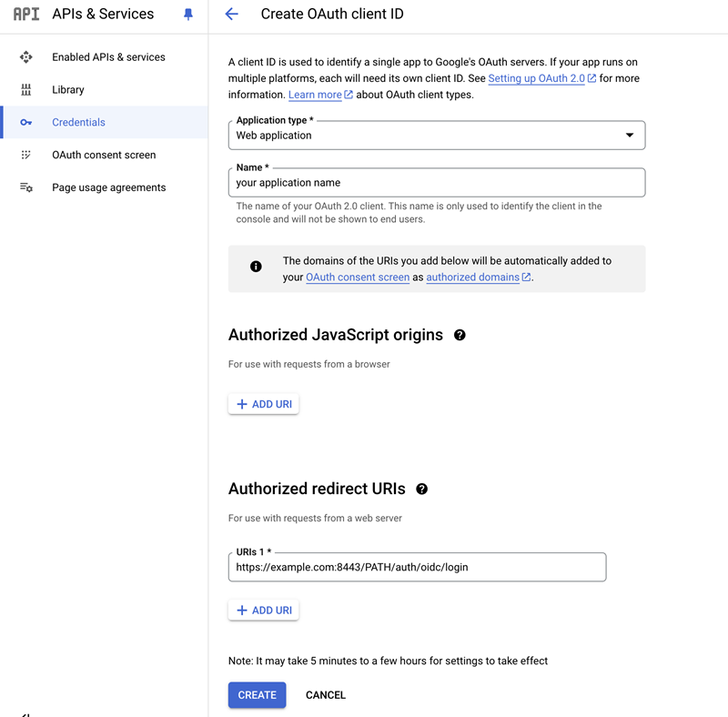Click the OAuth consent screen icon
728x717 pixels.
point(26,156)
